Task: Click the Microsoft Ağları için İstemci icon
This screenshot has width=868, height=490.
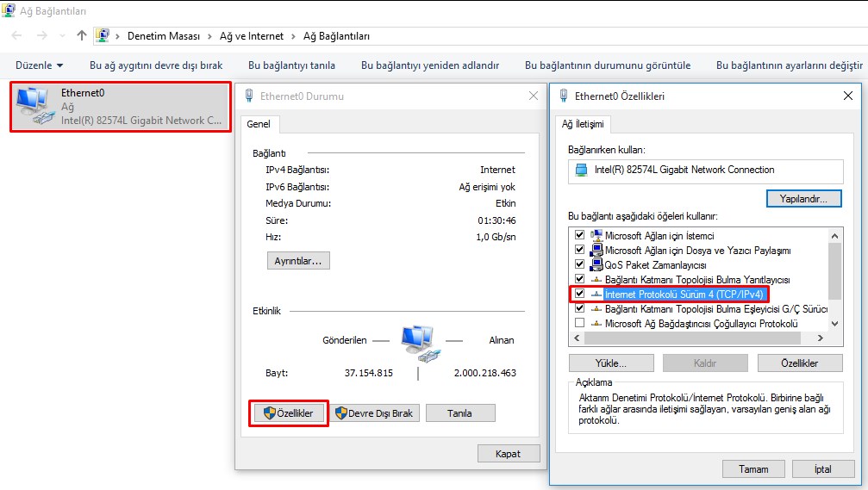Action: pyautogui.click(x=596, y=235)
